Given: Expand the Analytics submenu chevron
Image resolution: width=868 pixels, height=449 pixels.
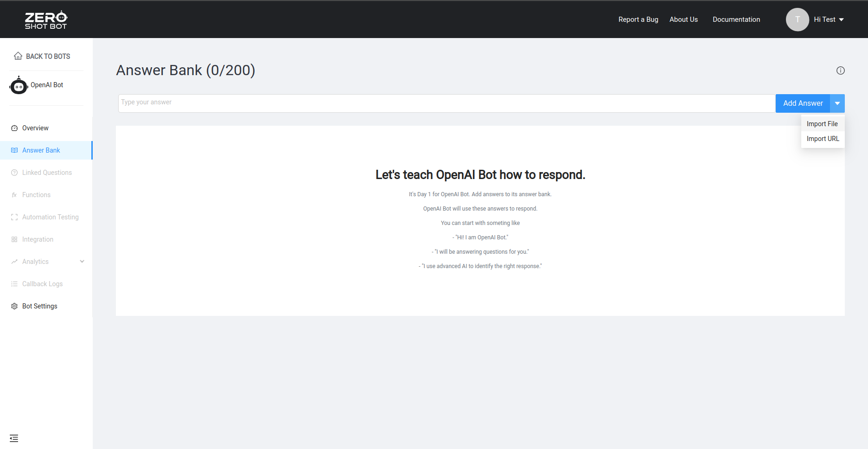Looking at the screenshot, I should (82, 262).
